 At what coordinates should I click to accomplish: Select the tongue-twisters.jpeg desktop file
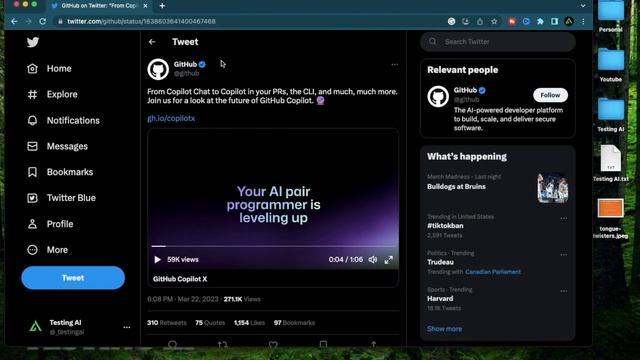point(611,218)
